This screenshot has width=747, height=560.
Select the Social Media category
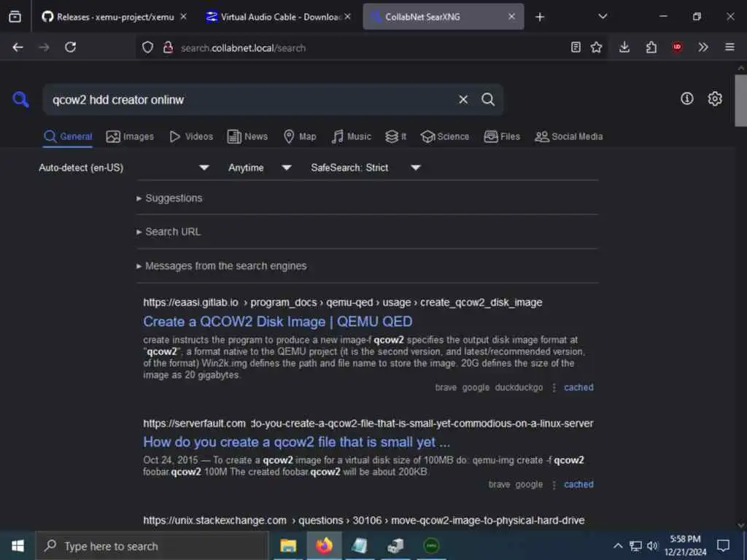(x=568, y=136)
